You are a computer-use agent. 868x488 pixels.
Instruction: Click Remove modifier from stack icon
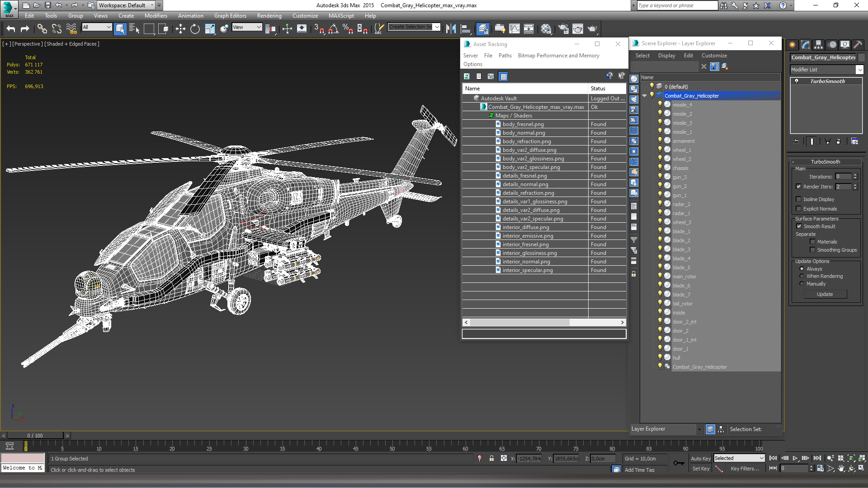(x=838, y=141)
